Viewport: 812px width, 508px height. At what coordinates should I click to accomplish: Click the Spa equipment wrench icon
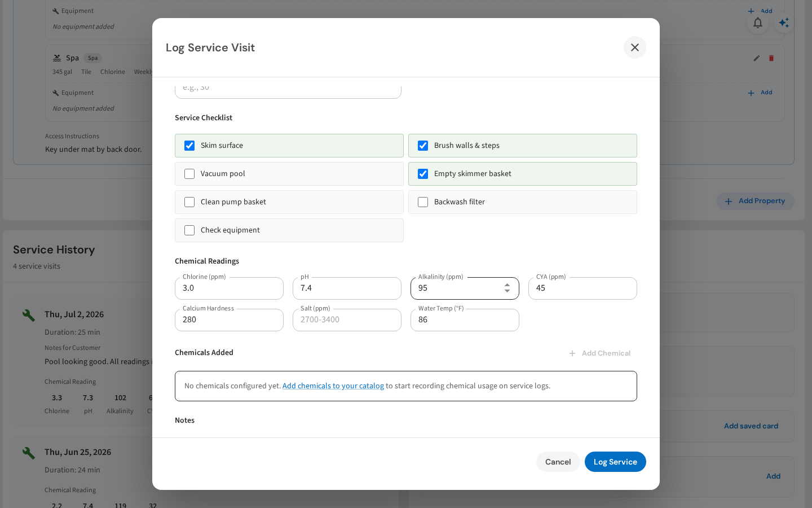click(56, 93)
